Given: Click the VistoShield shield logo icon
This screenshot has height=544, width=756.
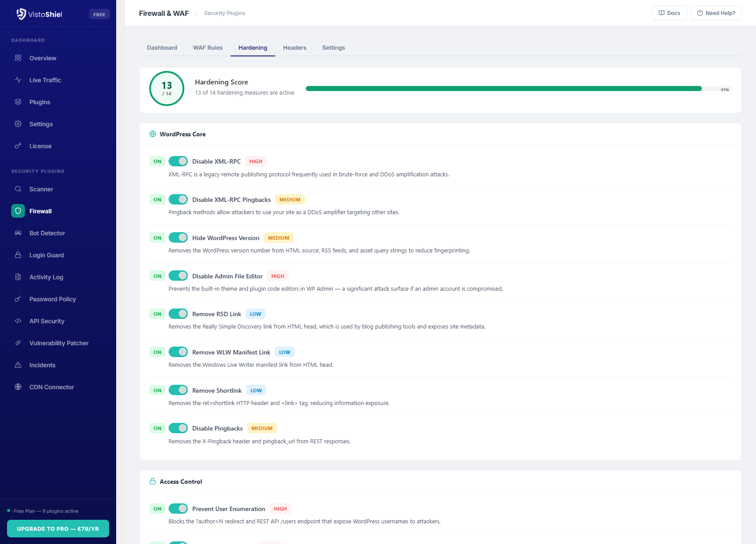Looking at the screenshot, I should pyautogui.click(x=21, y=14).
